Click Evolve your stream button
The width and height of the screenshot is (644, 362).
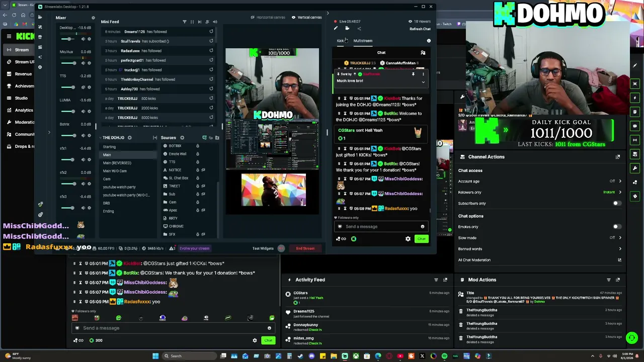point(194,248)
